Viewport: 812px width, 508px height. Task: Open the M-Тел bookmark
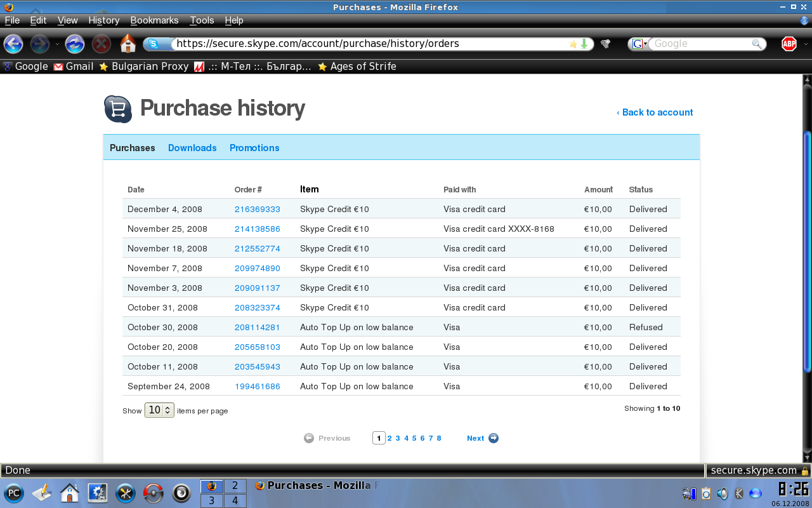[252, 66]
